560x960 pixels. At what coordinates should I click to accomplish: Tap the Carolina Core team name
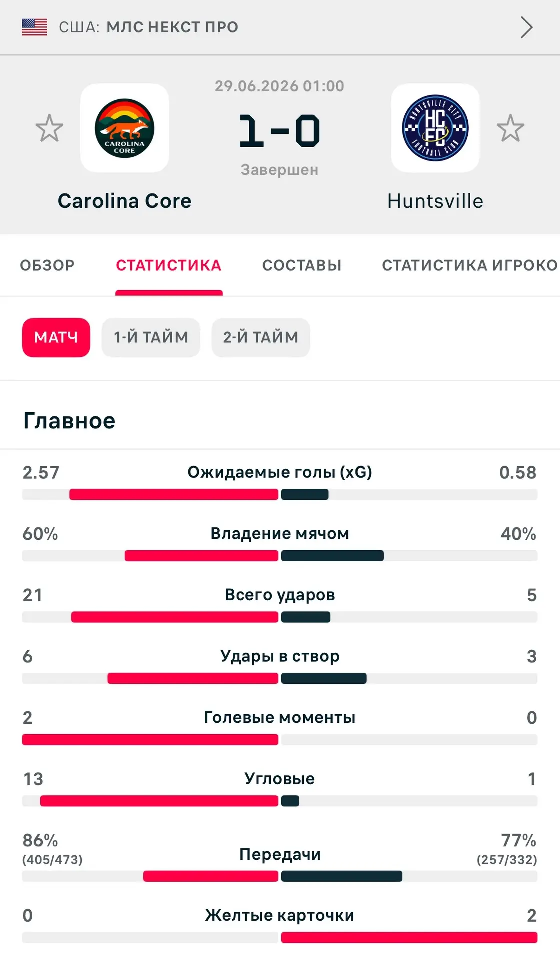click(x=125, y=201)
